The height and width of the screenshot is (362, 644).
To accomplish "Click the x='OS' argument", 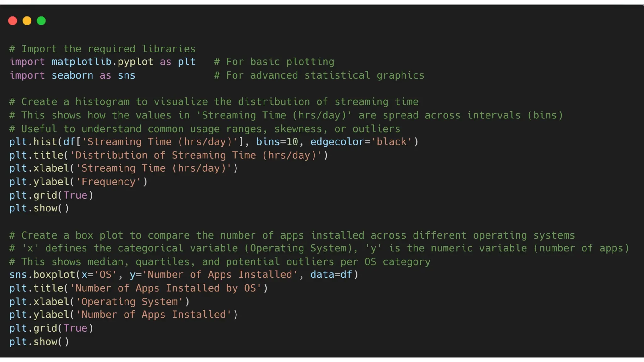I will (x=99, y=275).
